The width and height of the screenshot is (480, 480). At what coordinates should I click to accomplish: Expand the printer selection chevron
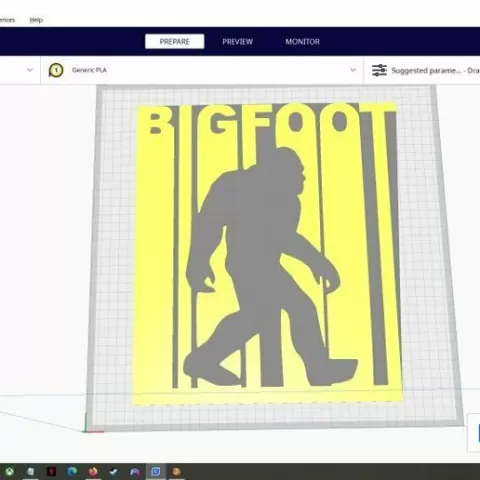(x=30, y=70)
